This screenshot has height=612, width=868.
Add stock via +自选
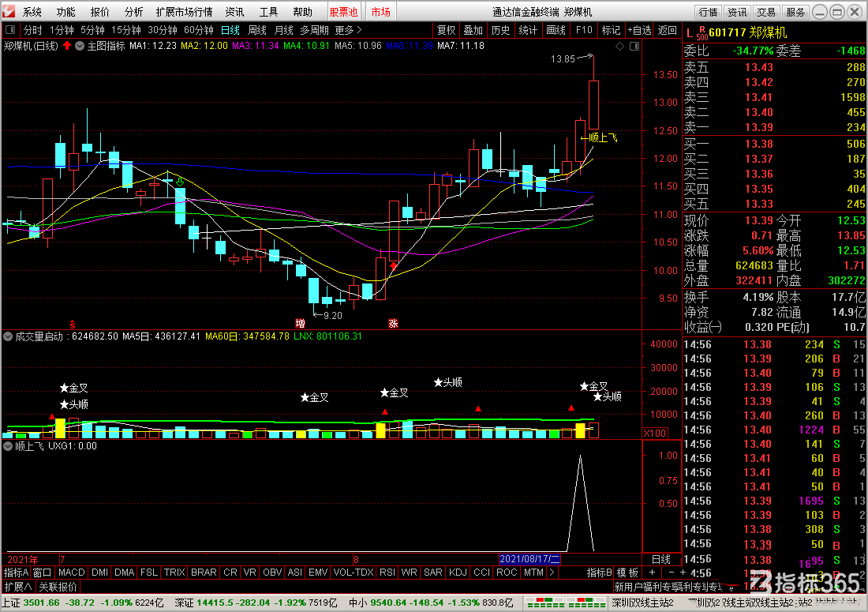[x=639, y=30]
